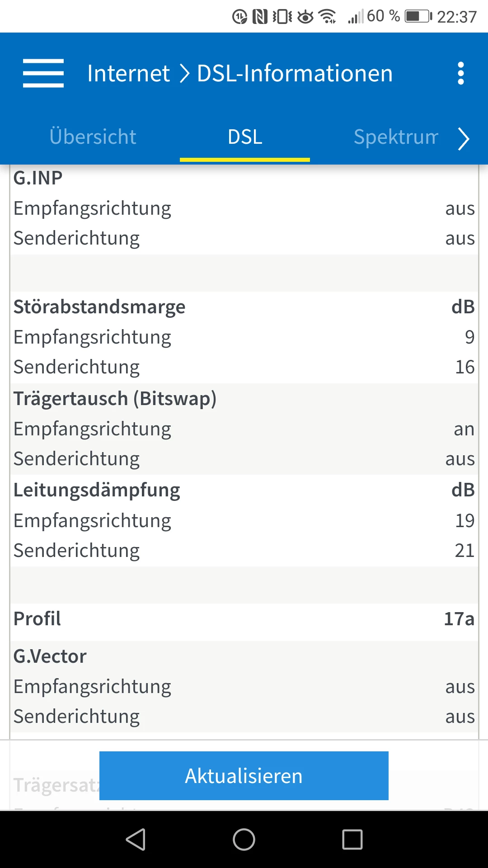This screenshot has width=488, height=868.
Task: Open the Spektrum tab
Action: click(x=396, y=137)
